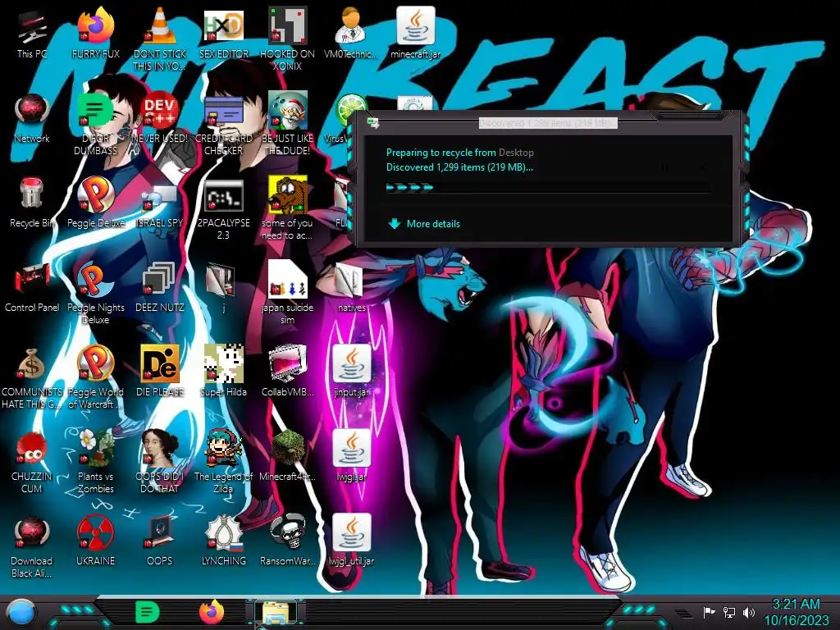Click the recycle dialog progress bar
Viewport: 840px width, 630px height.
coord(549,188)
